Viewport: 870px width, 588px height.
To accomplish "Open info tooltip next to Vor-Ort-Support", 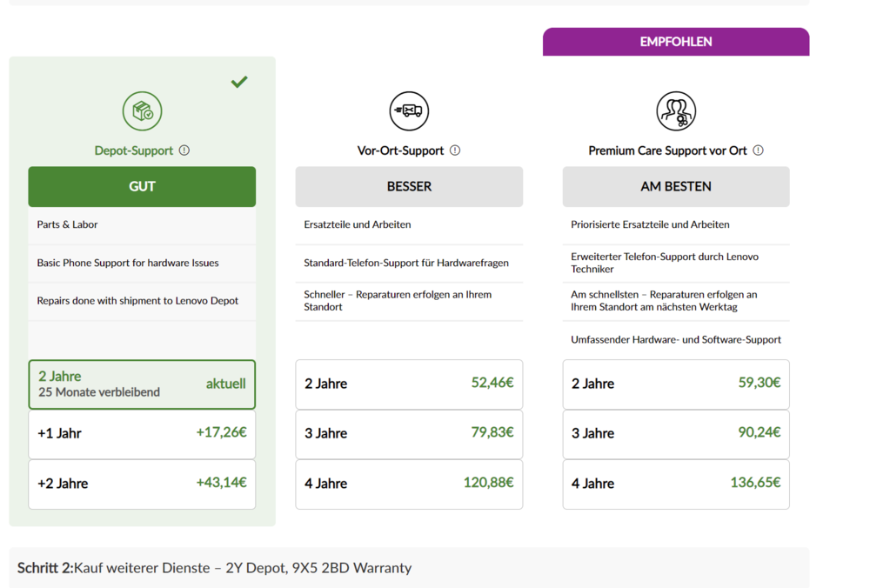I will pos(455,150).
